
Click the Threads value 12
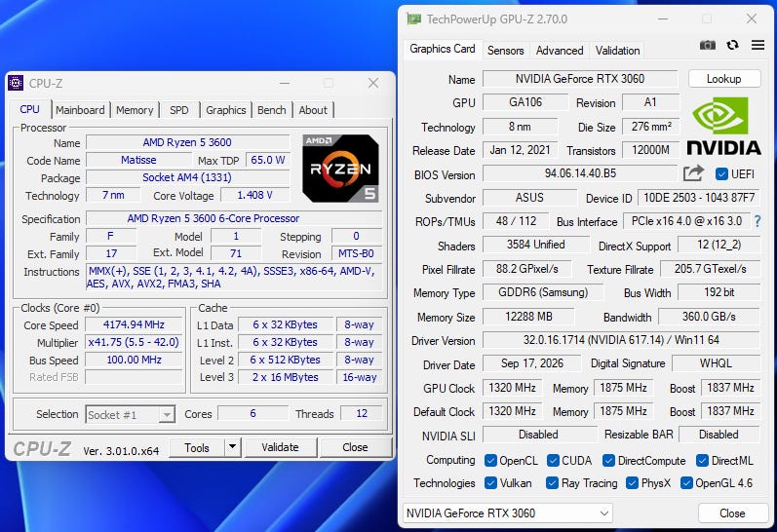[x=362, y=413]
